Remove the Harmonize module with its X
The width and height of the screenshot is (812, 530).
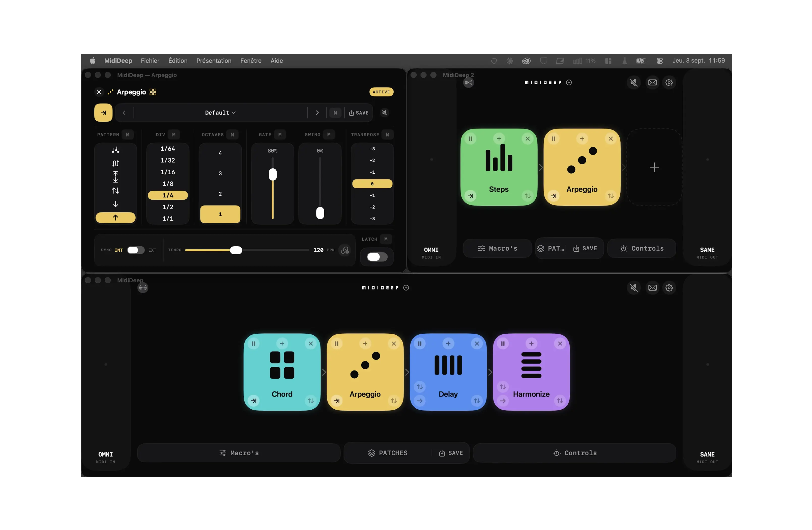pyautogui.click(x=560, y=343)
